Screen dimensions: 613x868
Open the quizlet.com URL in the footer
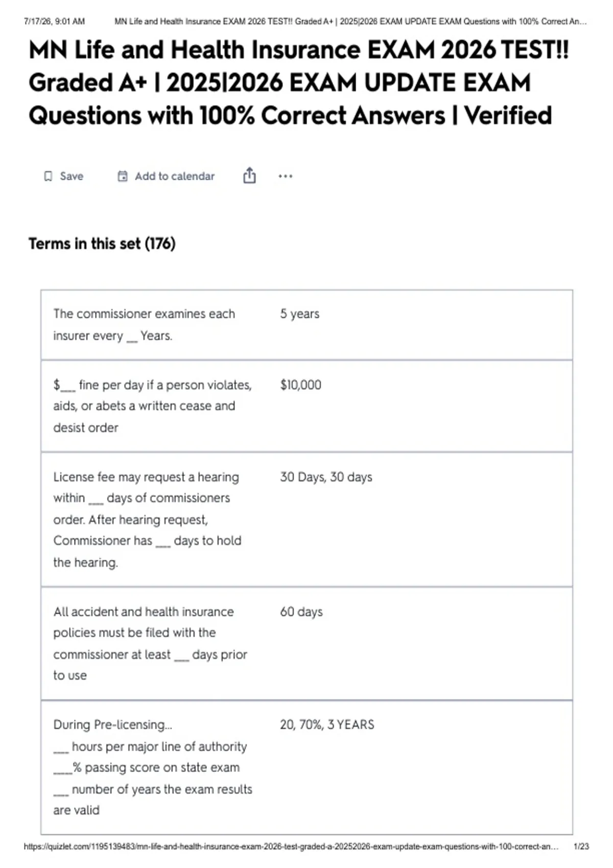point(291,847)
